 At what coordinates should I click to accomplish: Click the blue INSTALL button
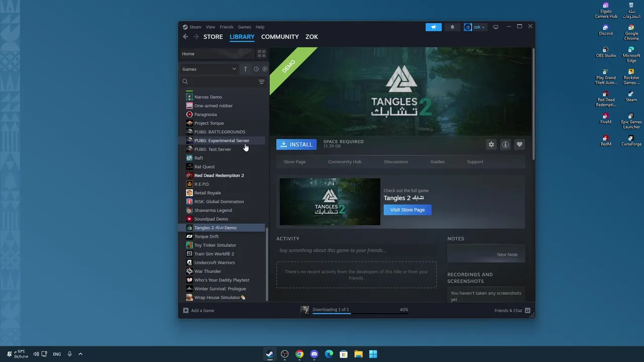[x=296, y=144]
